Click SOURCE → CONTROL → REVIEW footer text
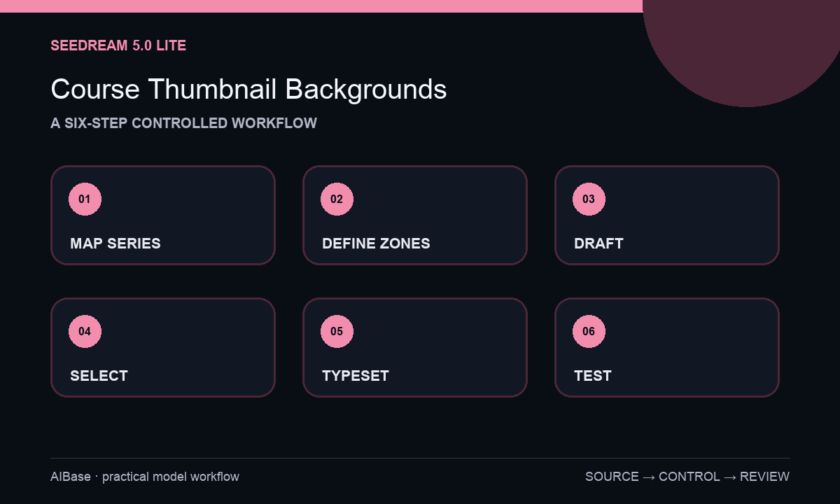Screen dimensions: 840x504 click(687, 477)
